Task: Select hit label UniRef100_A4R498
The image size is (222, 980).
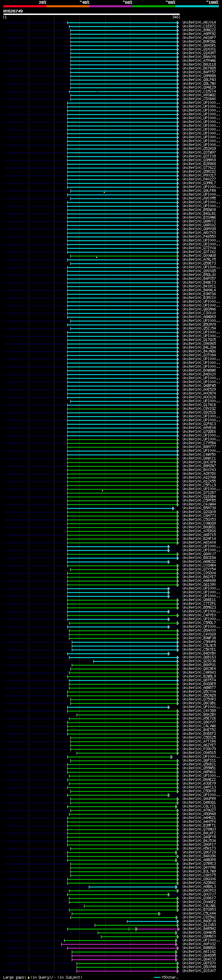Action: (199, 581)
